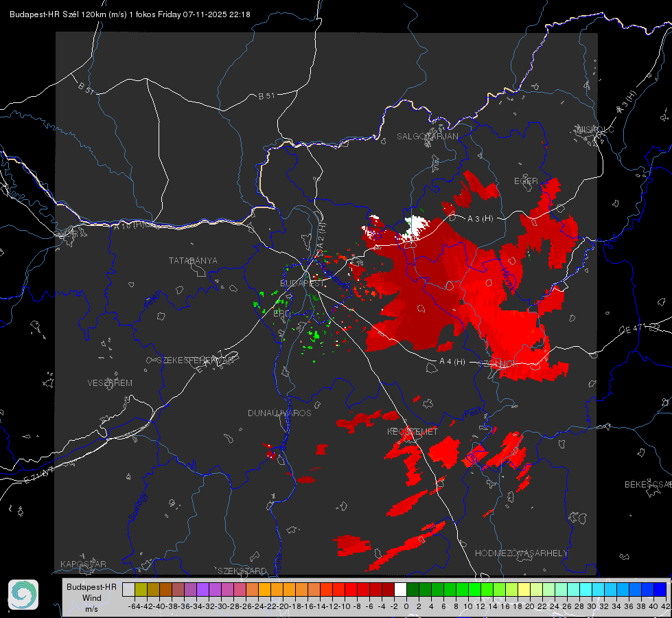Click the DUNAUJVAROS city label
The width and height of the screenshot is (672, 618).
coord(279,413)
